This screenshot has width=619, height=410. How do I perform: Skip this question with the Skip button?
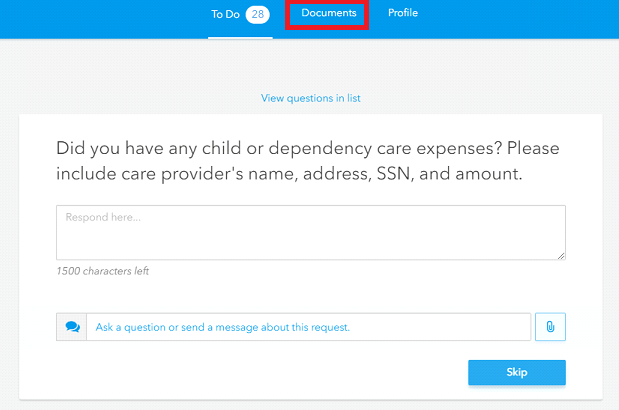[x=517, y=372]
